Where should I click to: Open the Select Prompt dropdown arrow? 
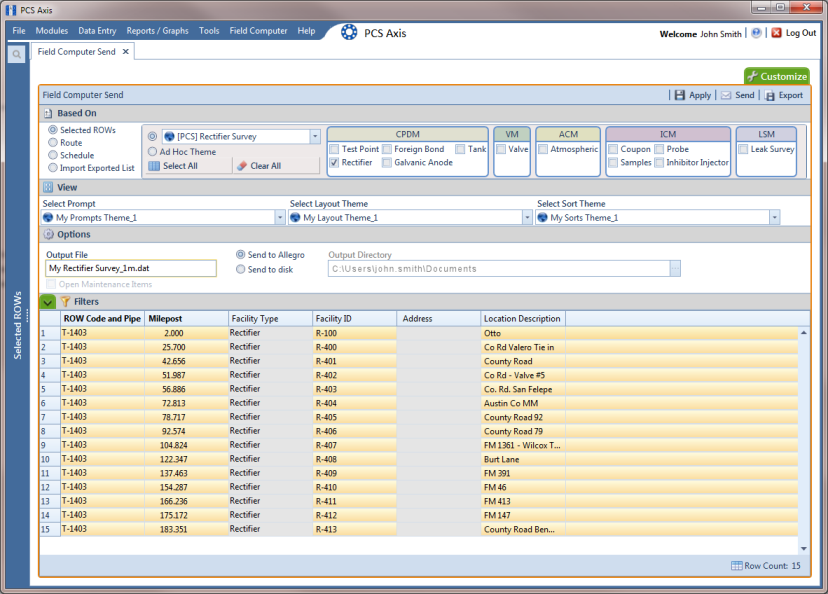coord(280,218)
